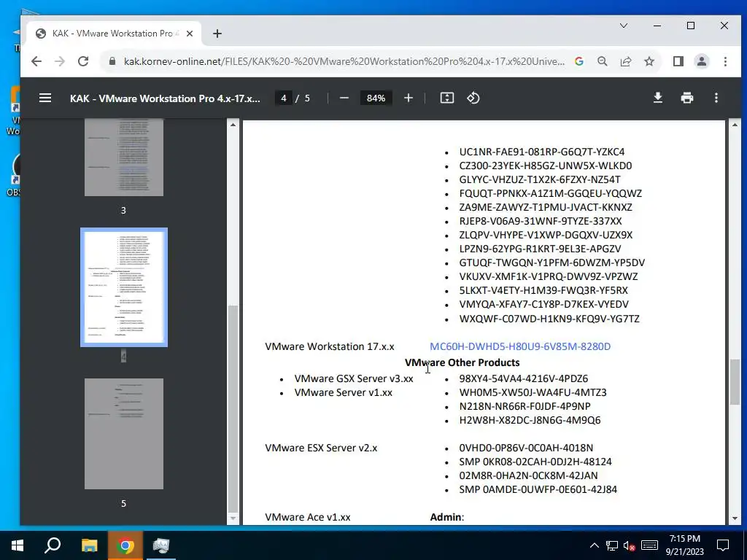Image resolution: width=747 pixels, height=560 pixels.
Task: Click the VMware ESX Server v2.x label
Action: [x=321, y=448]
